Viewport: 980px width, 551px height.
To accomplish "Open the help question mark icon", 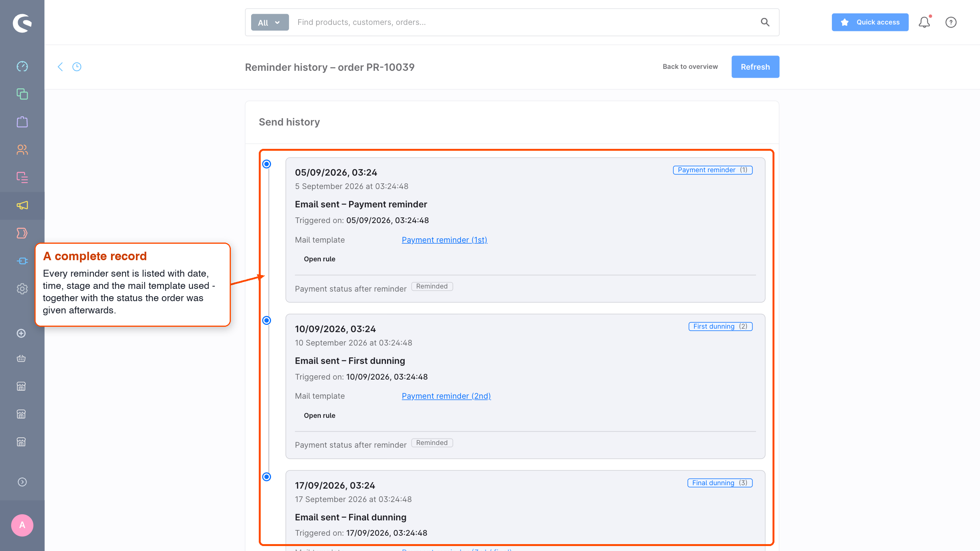I will click(x=951, y=22).
